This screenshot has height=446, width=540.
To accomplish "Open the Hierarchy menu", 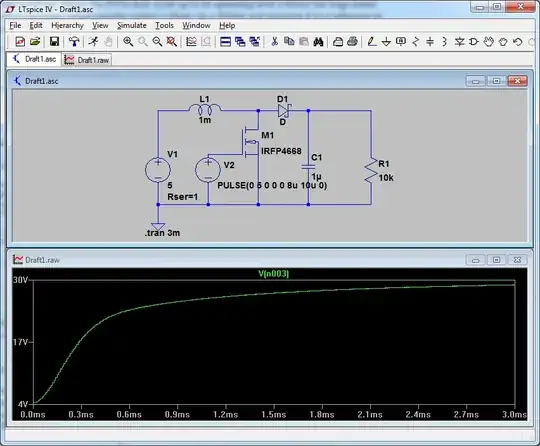I will coord(67,25).
